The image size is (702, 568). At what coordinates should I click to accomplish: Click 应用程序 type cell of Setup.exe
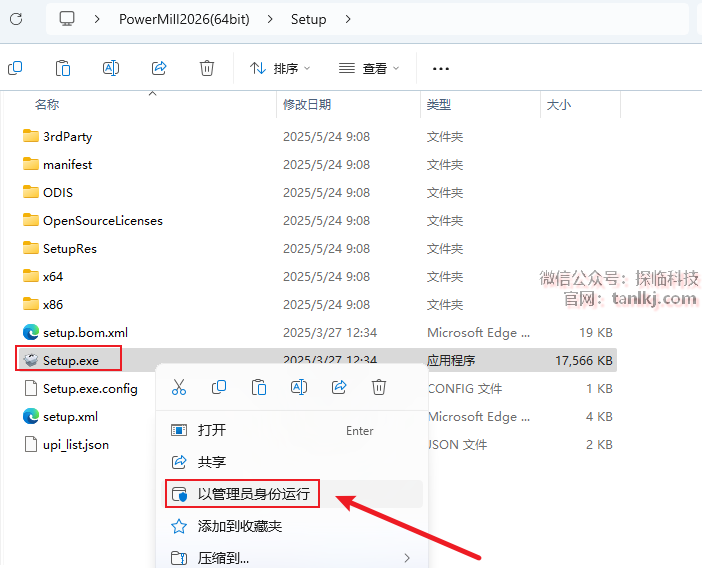pyautogui.click(x=451, y=361)
